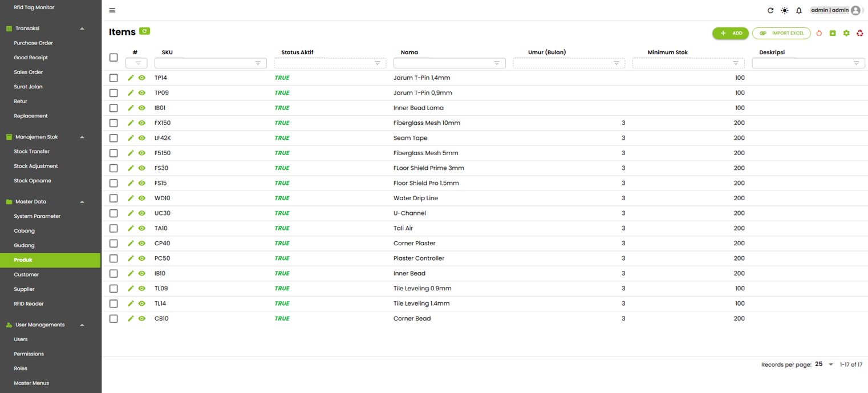This screenshot has height=393, width=868.
Task: View FS30 details with eye icon
Action: (x=142, y=168)
